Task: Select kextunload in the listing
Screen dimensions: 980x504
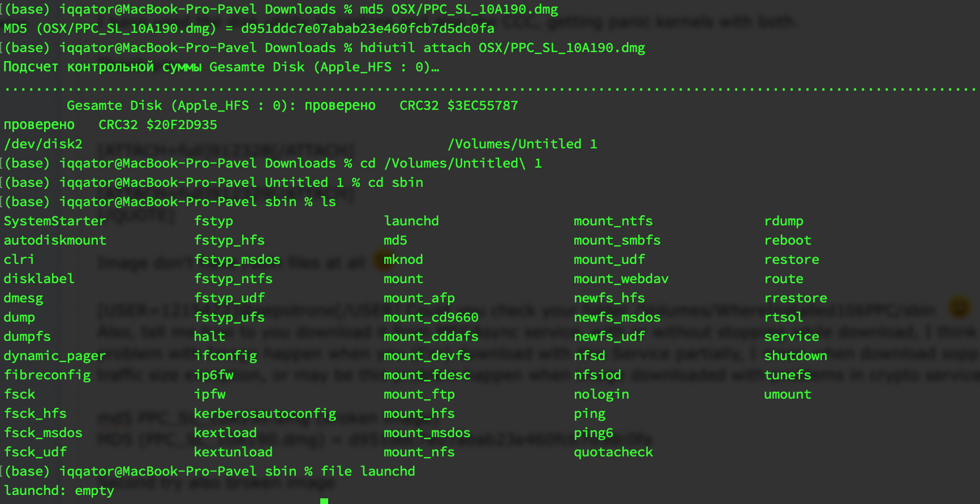Action: pyautogui.click(x=233, y=452)
